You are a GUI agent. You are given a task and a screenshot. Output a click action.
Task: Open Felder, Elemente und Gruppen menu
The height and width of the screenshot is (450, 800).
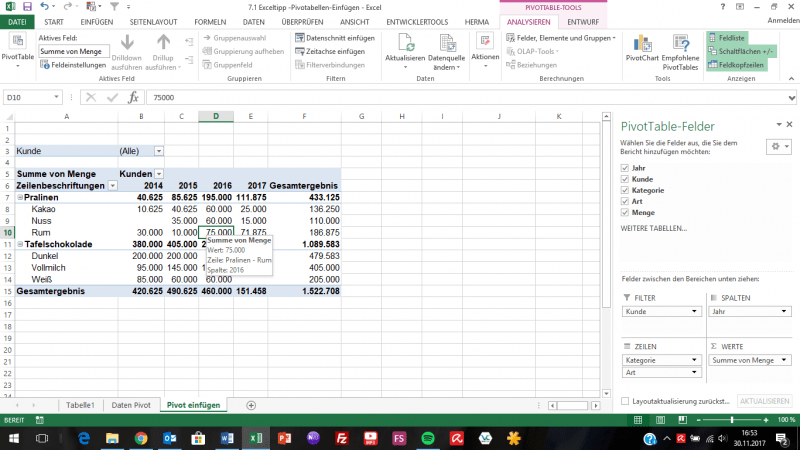pyautogui.click(x=561, y=38)
